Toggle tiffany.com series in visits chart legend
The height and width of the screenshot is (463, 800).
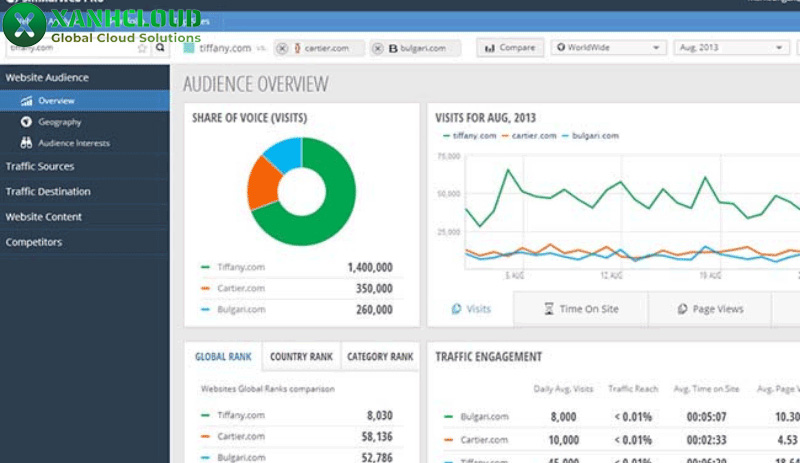(x=470, y=135)
